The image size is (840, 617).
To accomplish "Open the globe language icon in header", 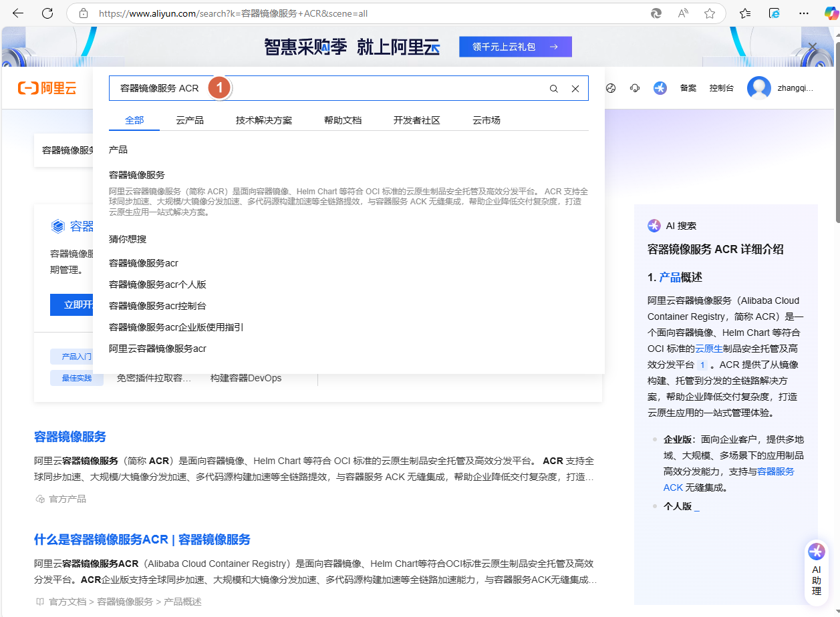I will tap(610, 88).
